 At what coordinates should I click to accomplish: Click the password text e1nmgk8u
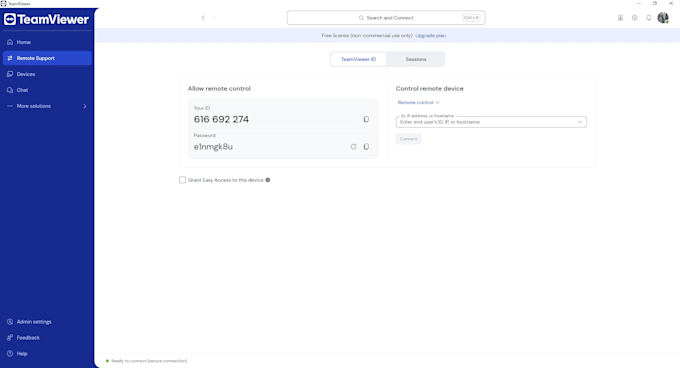click(213, 147)
